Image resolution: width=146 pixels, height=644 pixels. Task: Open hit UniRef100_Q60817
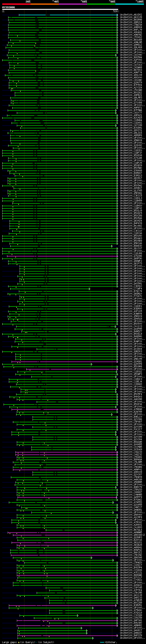[131, 178]
